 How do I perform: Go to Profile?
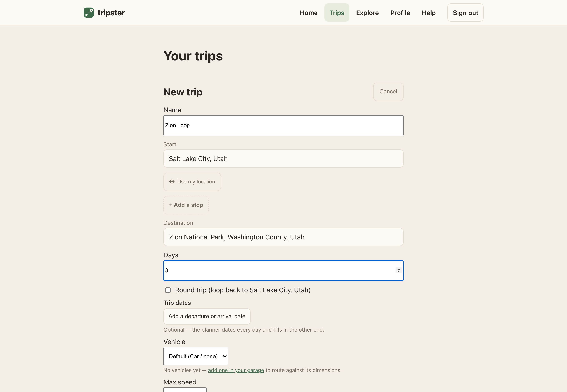click(x=400, y=13)
